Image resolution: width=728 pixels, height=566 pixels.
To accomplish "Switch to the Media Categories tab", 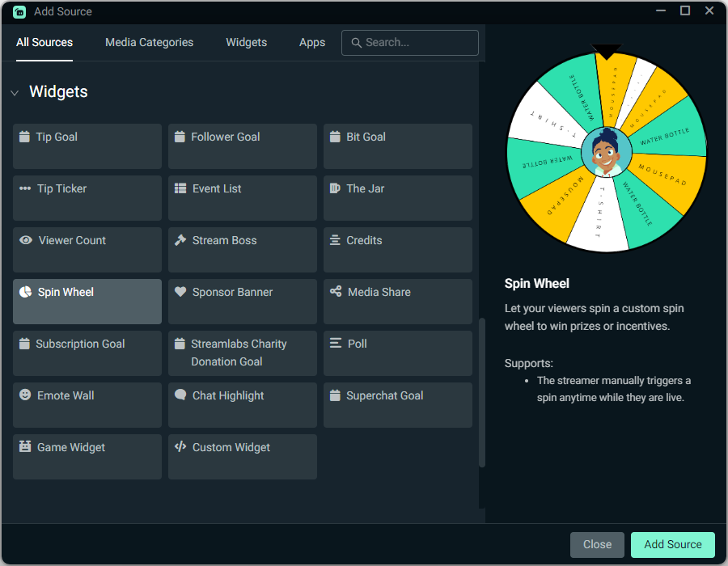I will 149,42.
